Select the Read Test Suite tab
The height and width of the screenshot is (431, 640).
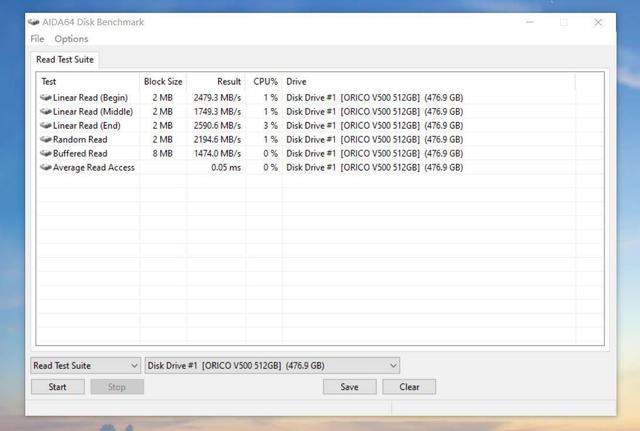click(65, 60)
